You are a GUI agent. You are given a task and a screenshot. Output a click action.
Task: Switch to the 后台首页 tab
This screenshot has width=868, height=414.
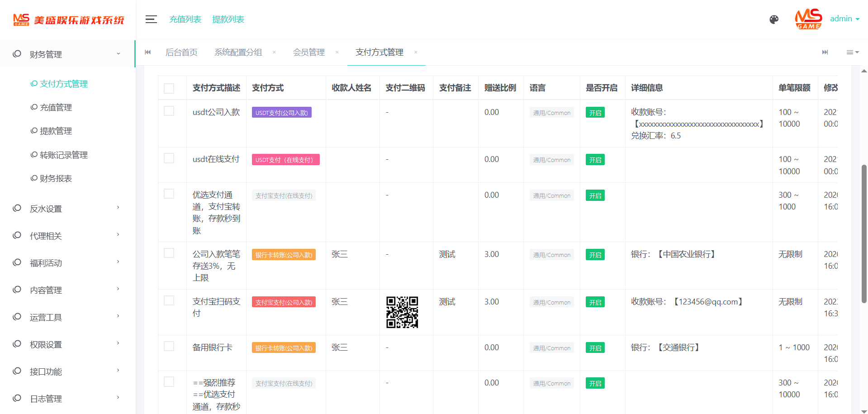(x=181, y=52)
